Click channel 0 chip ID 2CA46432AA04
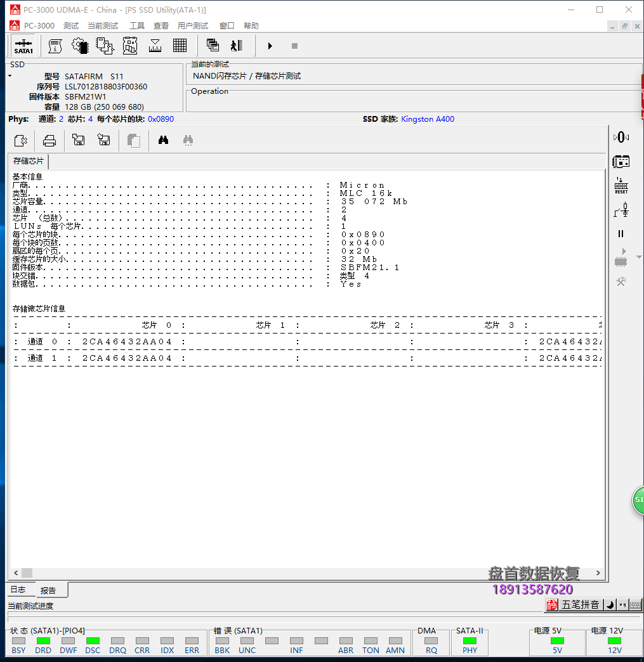 pyautogui.click(x=127, y=342)
